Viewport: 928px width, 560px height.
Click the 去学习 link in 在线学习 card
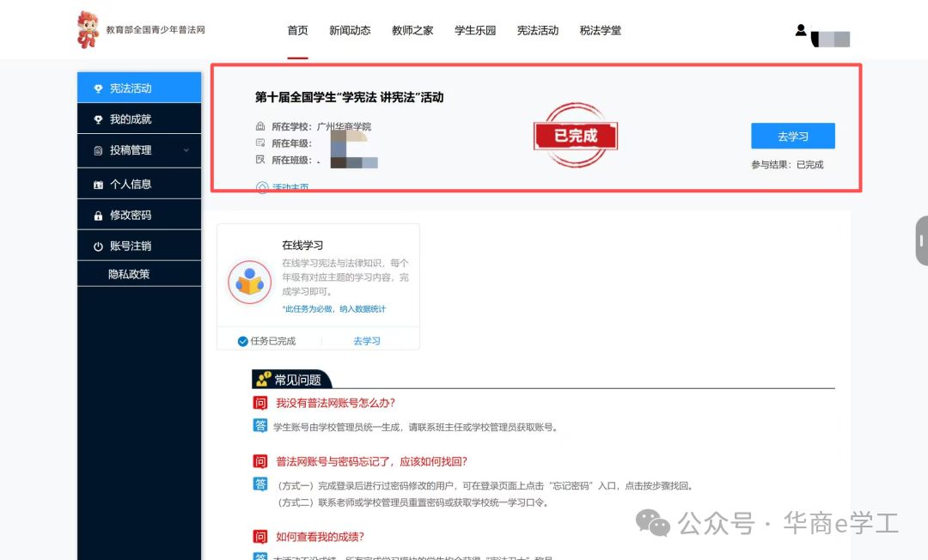pos(367,341)
